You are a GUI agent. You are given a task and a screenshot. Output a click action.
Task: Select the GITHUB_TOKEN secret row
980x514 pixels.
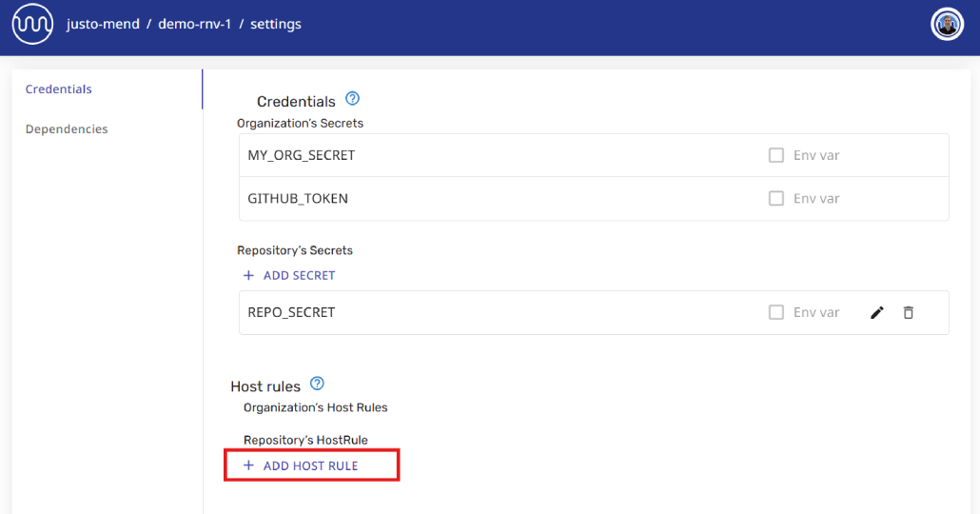(x=594, y=198)
